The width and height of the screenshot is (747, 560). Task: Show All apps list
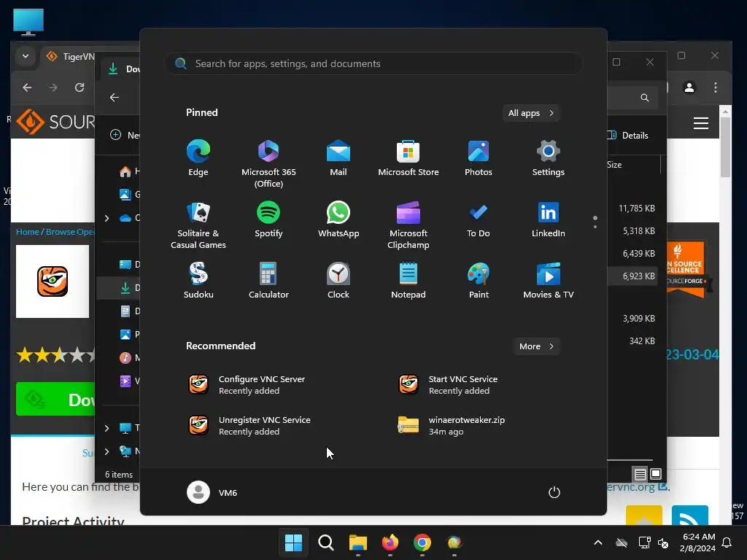531,113
